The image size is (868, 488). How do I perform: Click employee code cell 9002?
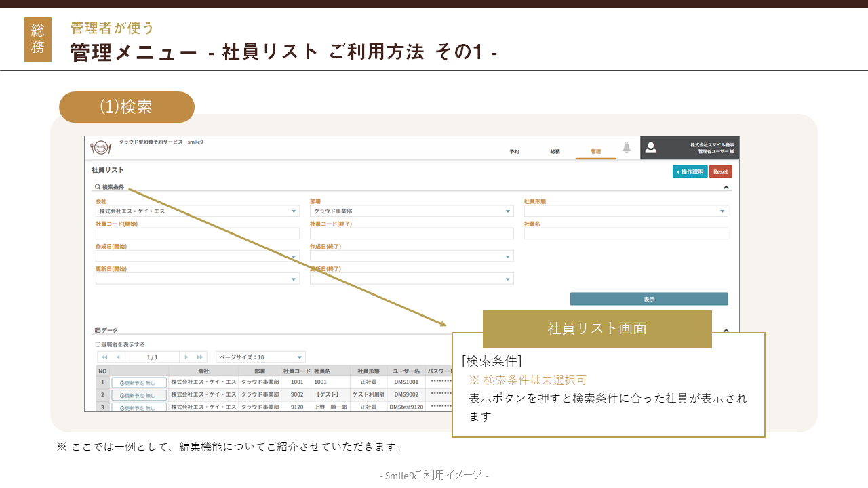pos(297,394)
